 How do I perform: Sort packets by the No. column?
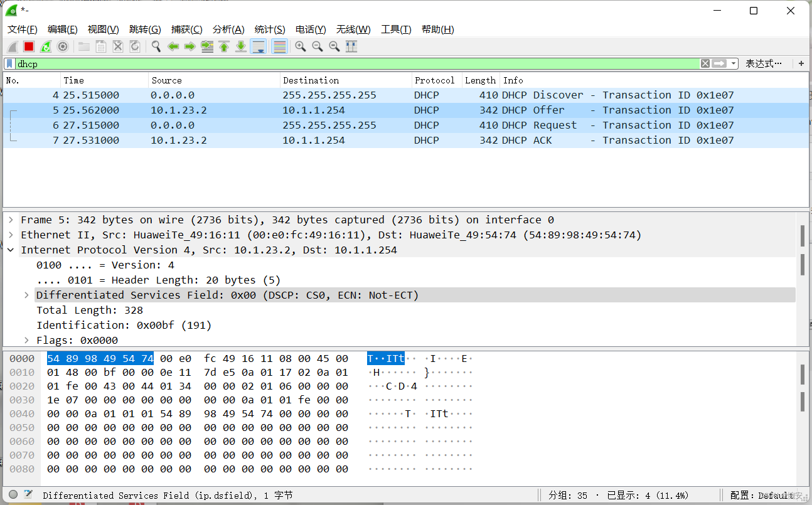tap(32, 80)
